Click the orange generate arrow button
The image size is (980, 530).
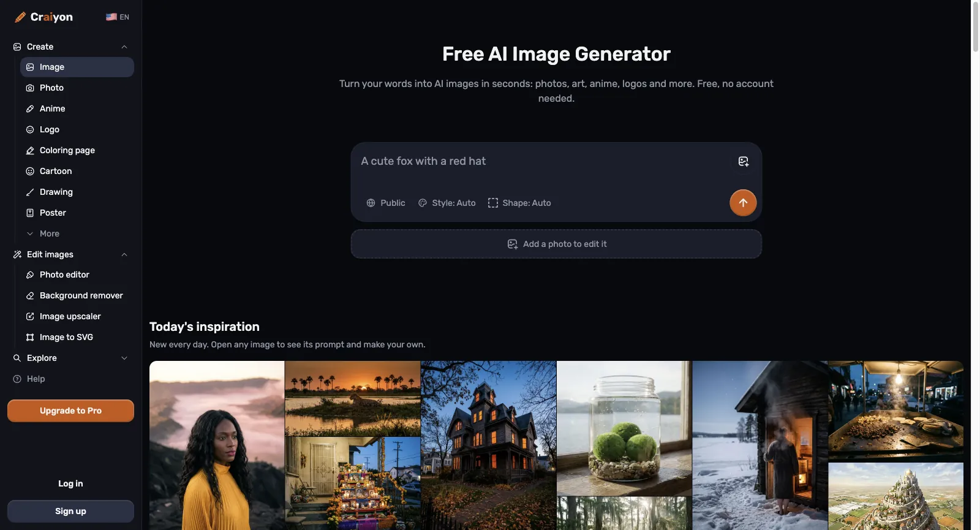pyautogui.click(x=743, y=203)
